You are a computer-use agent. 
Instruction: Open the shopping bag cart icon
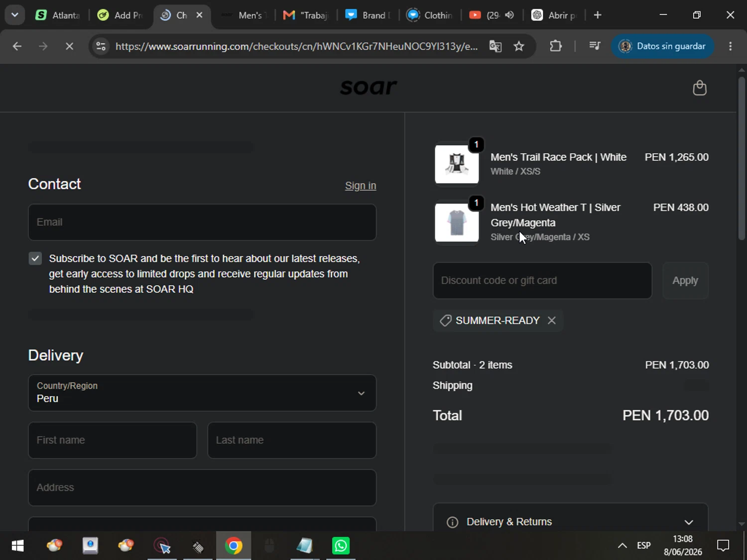(700, 88)
